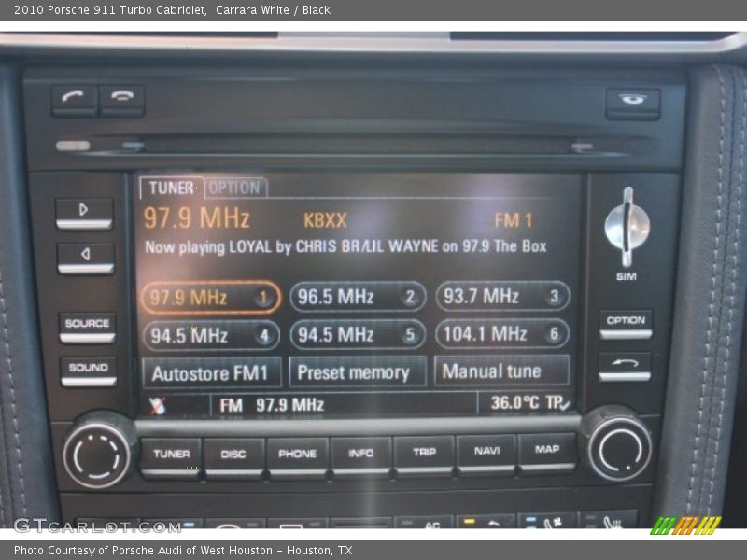Screen dimensions: 747x560
Task: Skip forward with right arrow button
Action: [x=84, y=213]
